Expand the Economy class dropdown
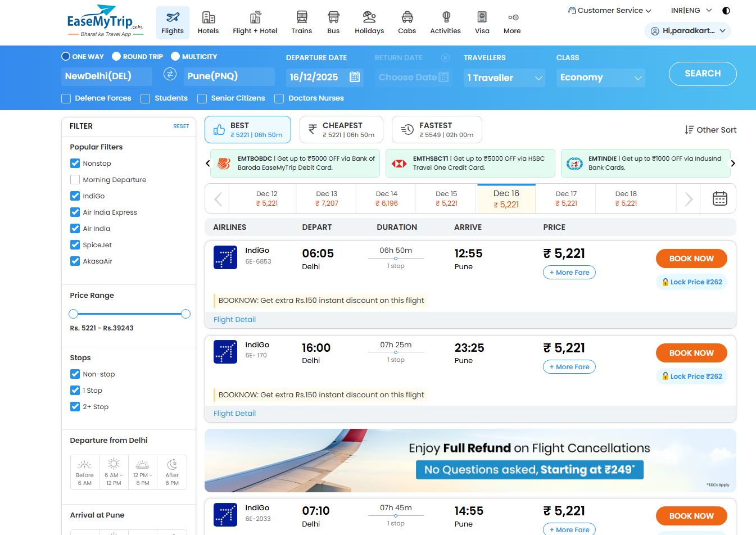 tap(600, 77)
